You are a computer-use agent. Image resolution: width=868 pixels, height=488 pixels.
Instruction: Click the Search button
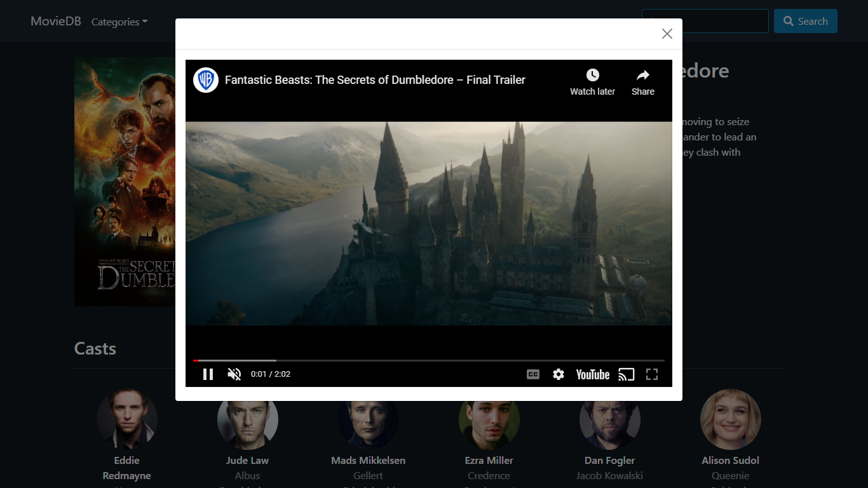pyautogui.click(x=805, y=21)
